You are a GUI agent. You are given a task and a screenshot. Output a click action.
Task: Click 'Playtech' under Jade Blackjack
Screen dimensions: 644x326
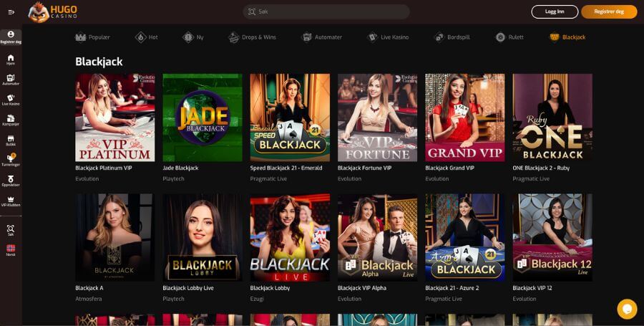(x=173, y=179)
